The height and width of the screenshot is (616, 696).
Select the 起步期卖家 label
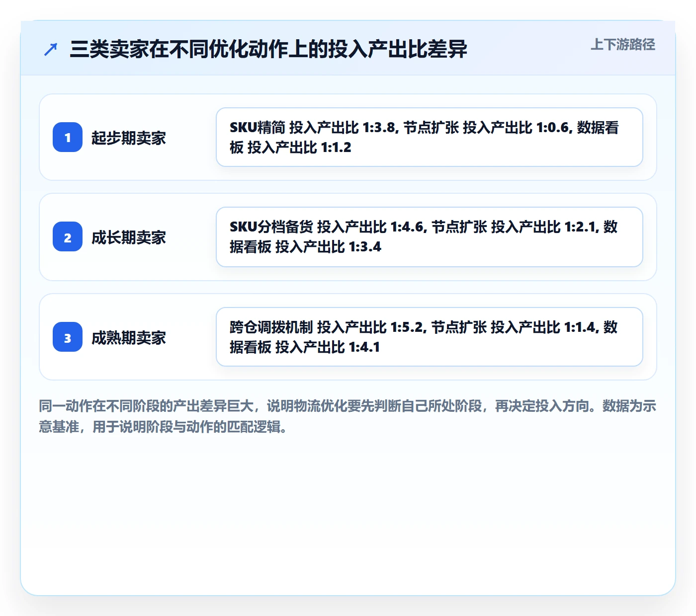pyautogui.click(x=129, y=138)
